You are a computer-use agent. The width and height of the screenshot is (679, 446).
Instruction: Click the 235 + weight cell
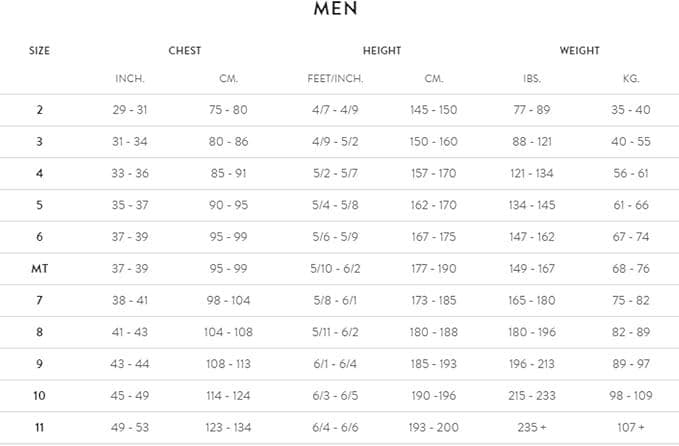531,428
